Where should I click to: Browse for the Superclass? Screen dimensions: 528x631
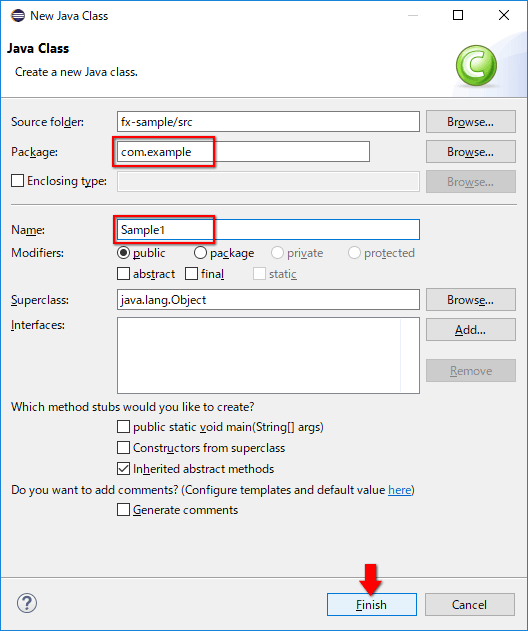click(470, 299)
